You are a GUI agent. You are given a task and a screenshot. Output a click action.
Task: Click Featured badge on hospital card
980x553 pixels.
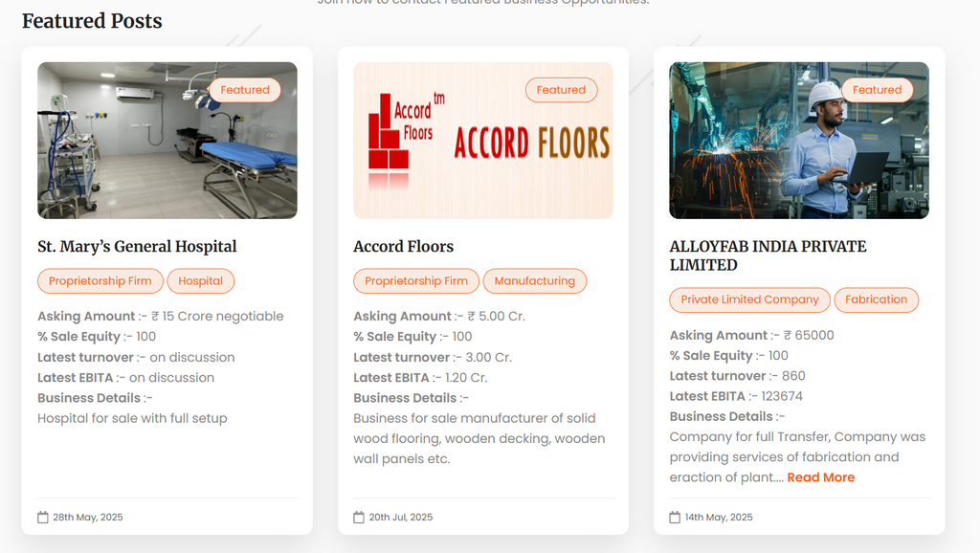tap(245, 90)
